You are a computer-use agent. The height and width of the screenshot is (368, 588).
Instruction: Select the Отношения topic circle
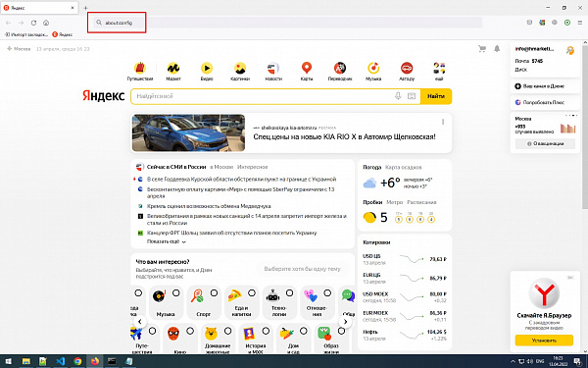(x=327, y=292)
